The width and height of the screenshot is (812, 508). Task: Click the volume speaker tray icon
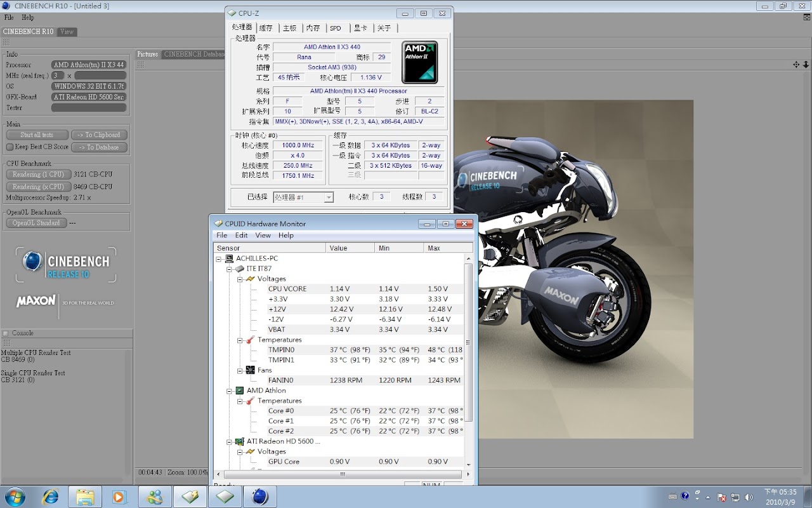pos(749,497)
